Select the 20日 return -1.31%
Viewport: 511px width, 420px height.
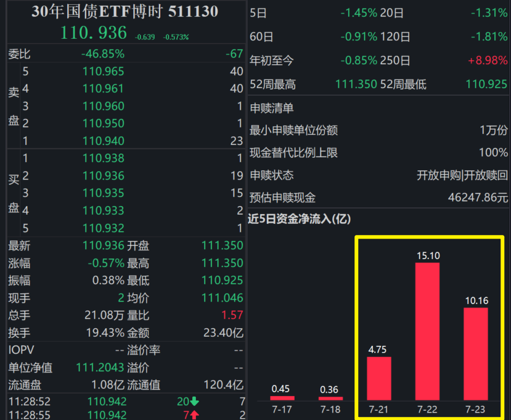(x=489, y=13)
